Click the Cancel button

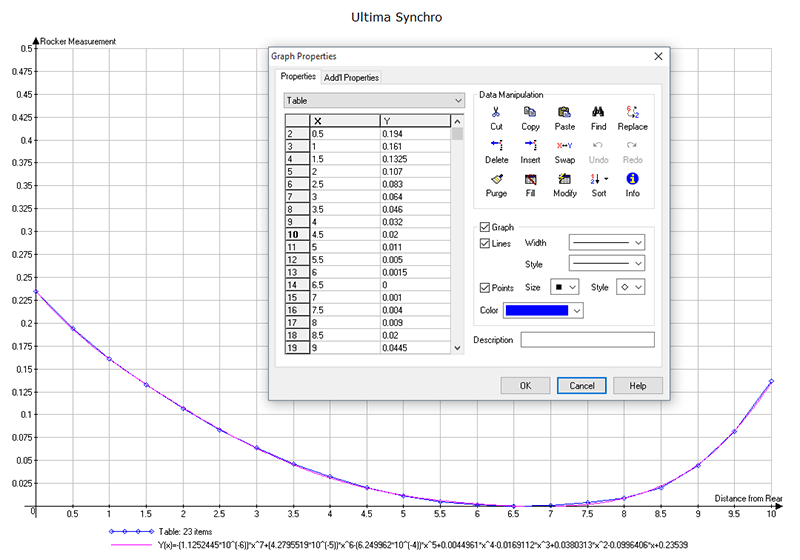pos(582,386)
